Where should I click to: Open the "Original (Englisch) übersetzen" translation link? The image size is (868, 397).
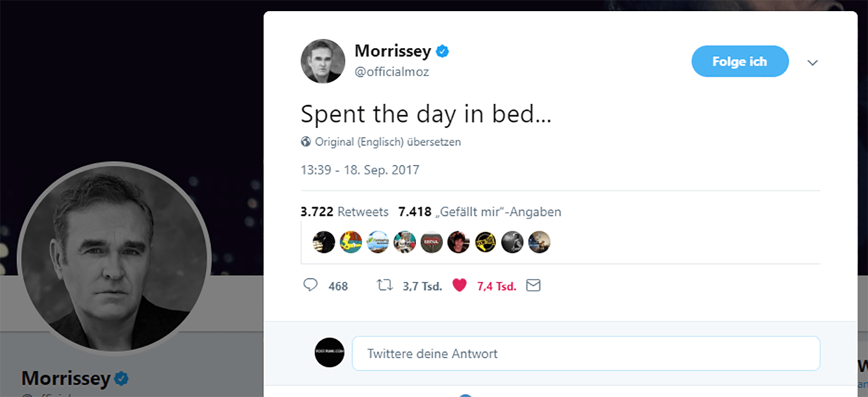[388, 142]
